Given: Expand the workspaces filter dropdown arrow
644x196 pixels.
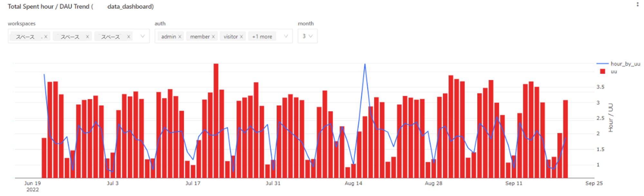Looking at the screenshot, I should [142, 36].
